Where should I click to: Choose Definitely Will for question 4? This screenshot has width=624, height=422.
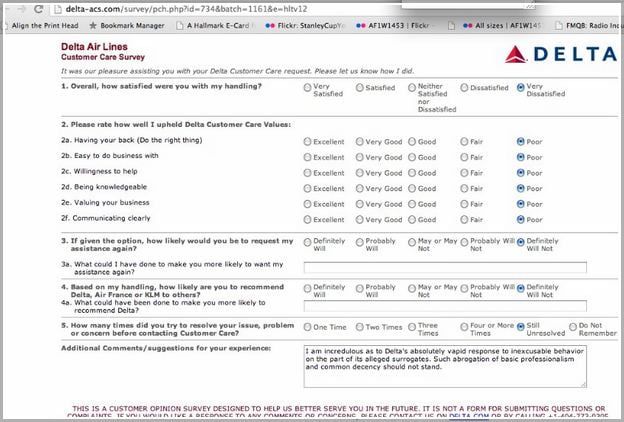point(307,289)
